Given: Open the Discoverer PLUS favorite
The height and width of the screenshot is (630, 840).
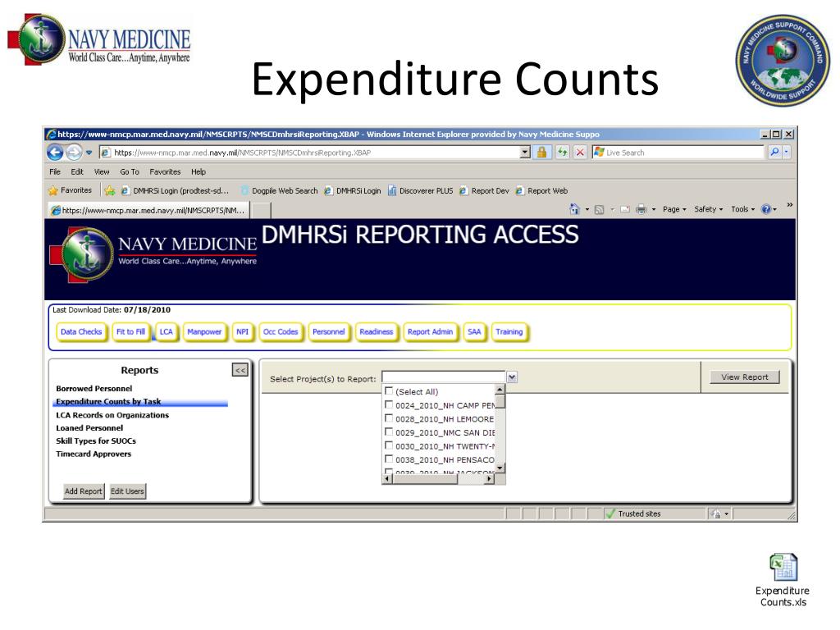Looking at the screenshot, I should 421,190.
